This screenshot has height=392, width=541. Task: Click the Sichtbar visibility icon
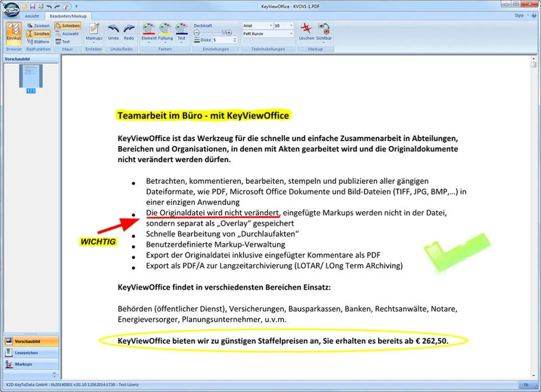tap(324, 29)
